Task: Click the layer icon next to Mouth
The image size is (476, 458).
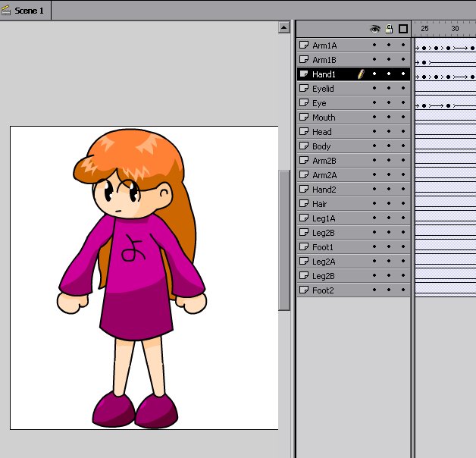Action: click(304, 118)
